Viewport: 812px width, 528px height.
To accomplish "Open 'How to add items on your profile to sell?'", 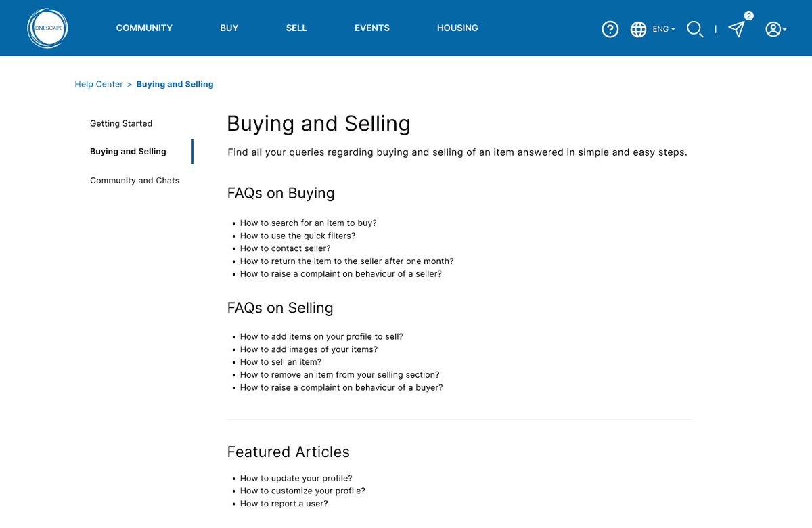I will 321,336.
